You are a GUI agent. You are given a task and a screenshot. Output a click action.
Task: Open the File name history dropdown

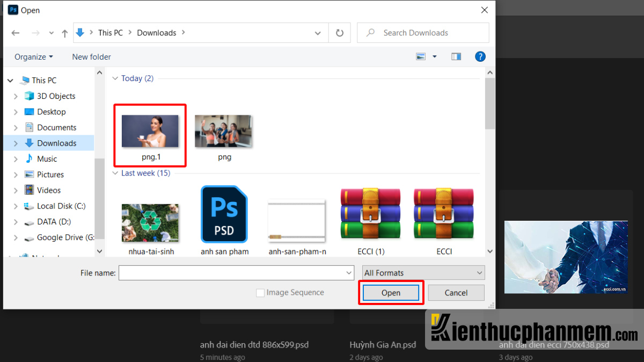tap(349, 273)
